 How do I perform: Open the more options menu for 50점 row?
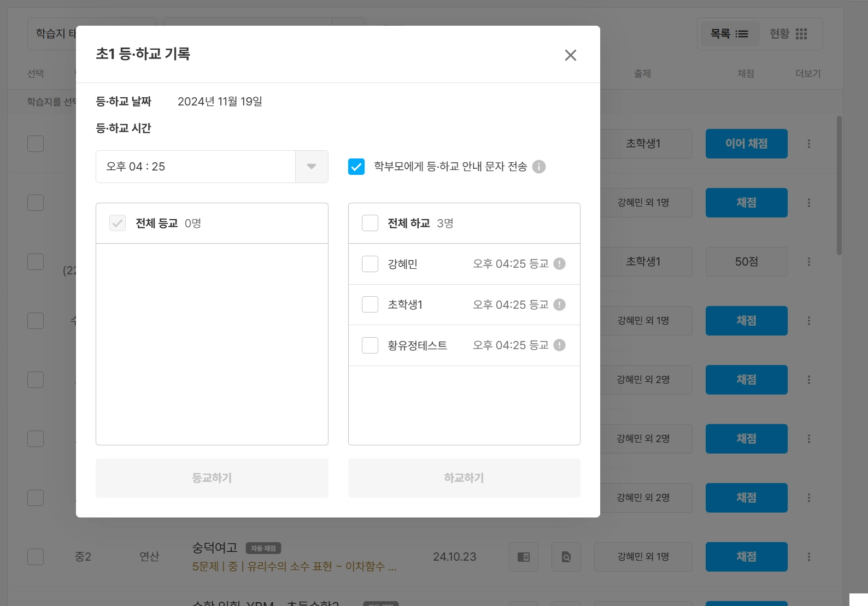click(809, 262)
